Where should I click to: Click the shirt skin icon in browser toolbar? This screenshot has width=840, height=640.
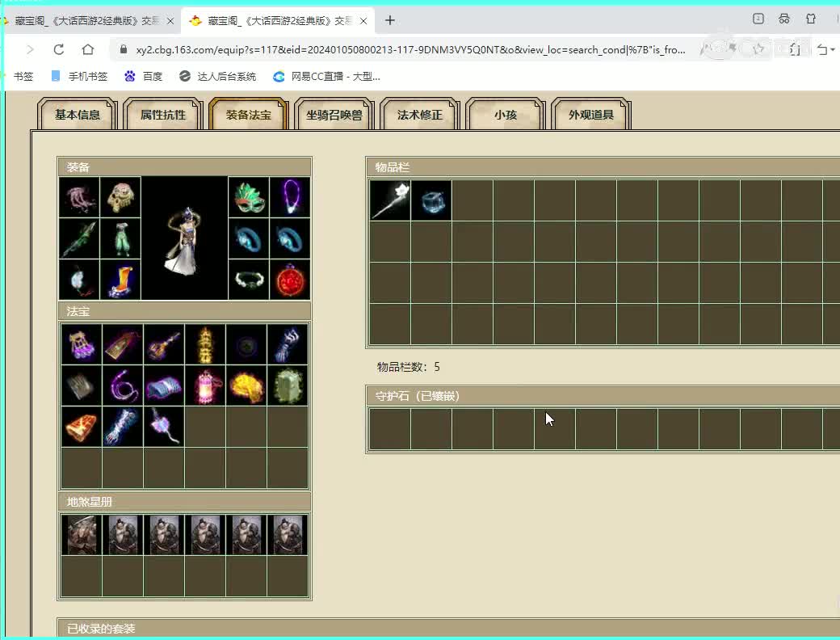pos(811,19)
